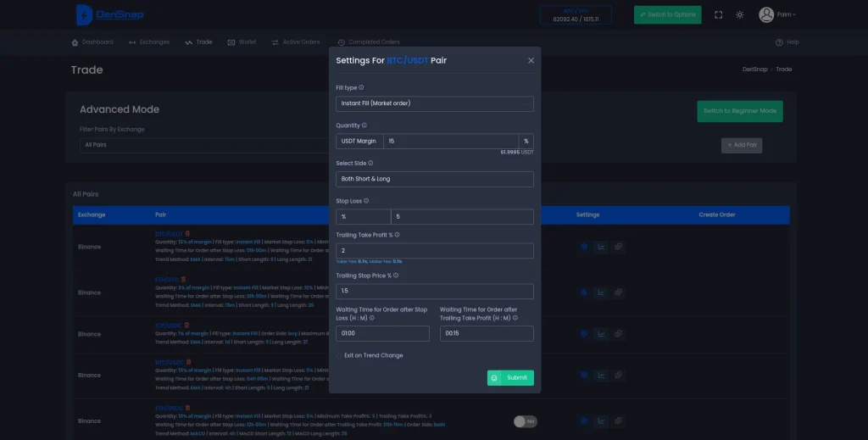Enable the Exit on Trend Change checkbox

[339, 355]
